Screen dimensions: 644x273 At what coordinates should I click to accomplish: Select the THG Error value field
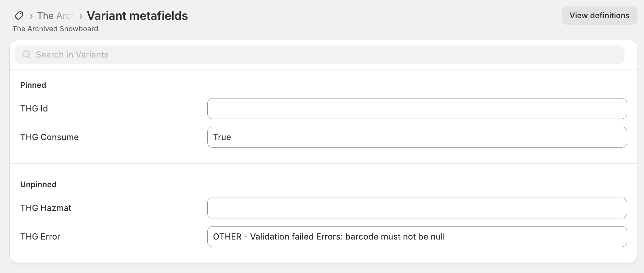click(417, 237)
